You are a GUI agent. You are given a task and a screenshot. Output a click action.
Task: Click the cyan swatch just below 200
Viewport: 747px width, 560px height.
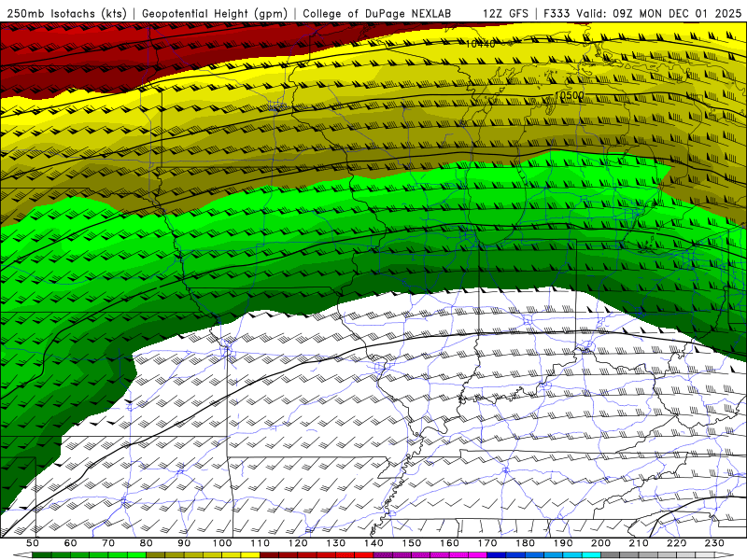[x=591, y=555]
